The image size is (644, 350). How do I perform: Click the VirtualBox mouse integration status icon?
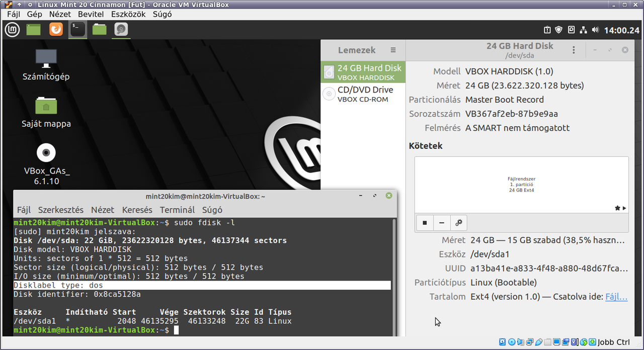(x=584, y=342)
